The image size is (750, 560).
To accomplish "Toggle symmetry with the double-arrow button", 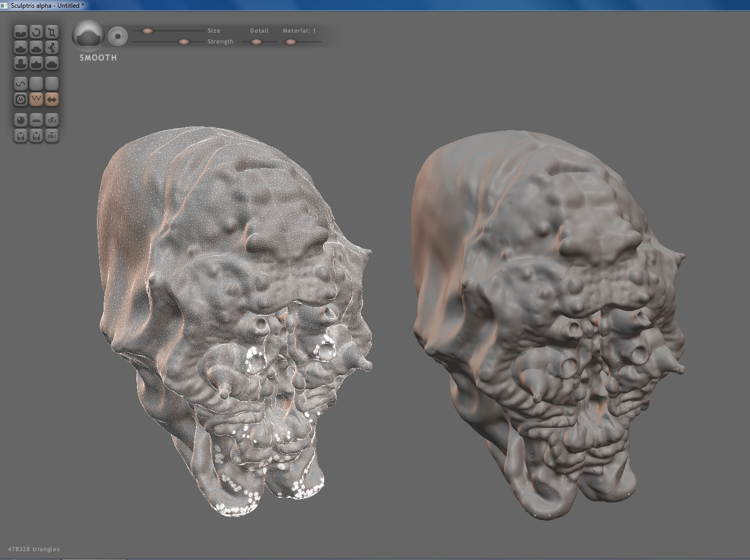I will (x=52, y=99).
